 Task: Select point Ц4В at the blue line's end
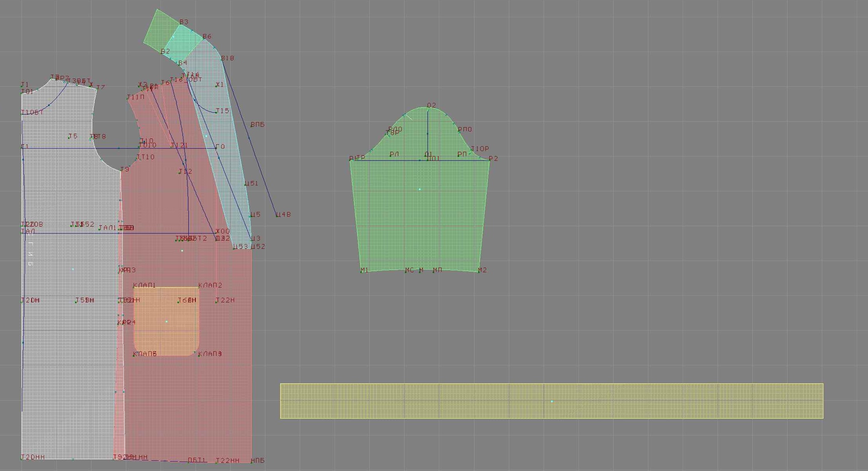point(277,216)
